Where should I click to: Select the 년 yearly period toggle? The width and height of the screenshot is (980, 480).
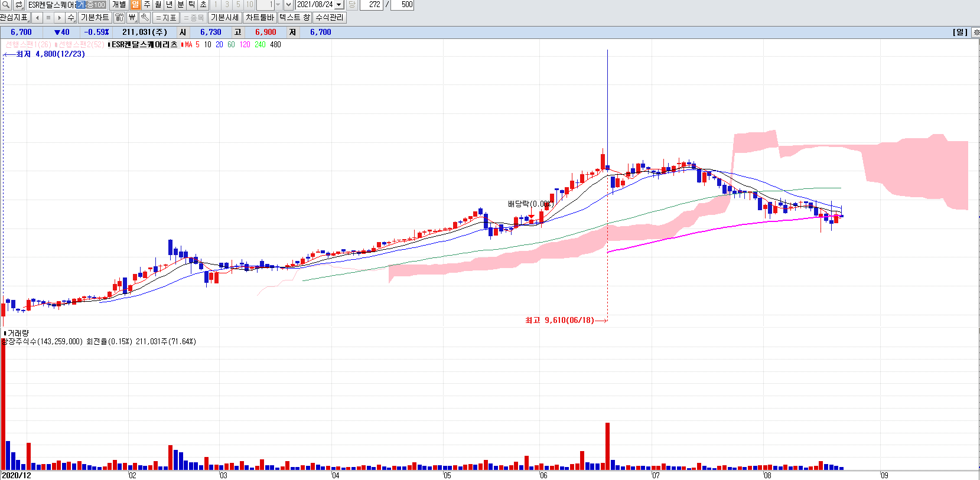pyautogui.click(x=169, y=5)
